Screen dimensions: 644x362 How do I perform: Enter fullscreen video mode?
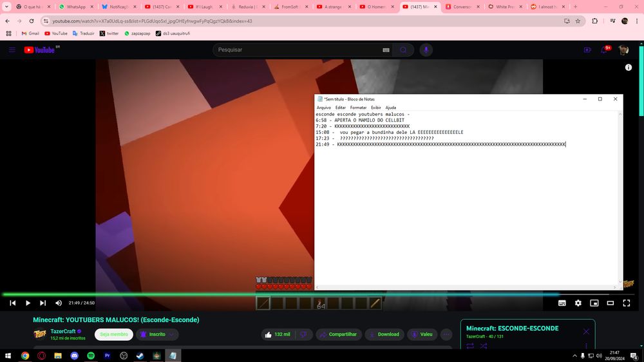tap(627, 303)
